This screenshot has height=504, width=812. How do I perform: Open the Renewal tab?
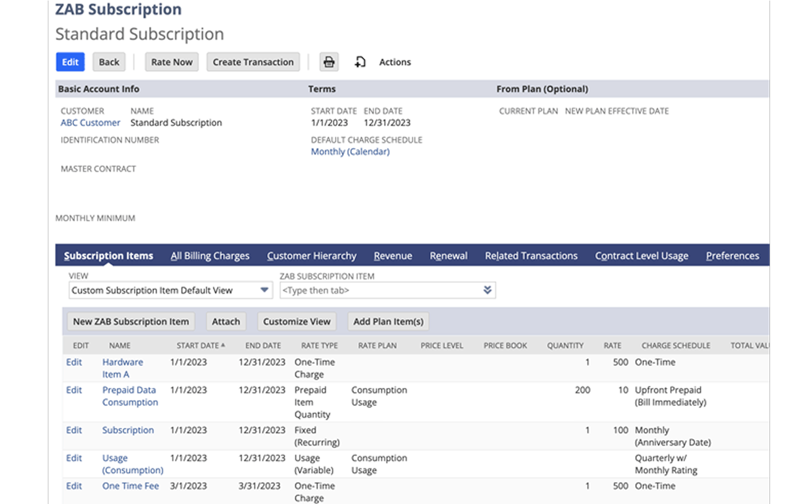[449, 256]
